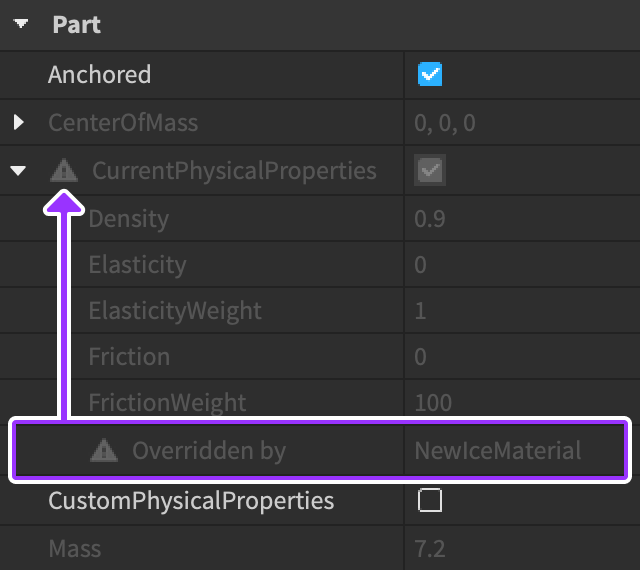Click the greyed CurrentPhysicalProperties checkbox

click(430, 171)
